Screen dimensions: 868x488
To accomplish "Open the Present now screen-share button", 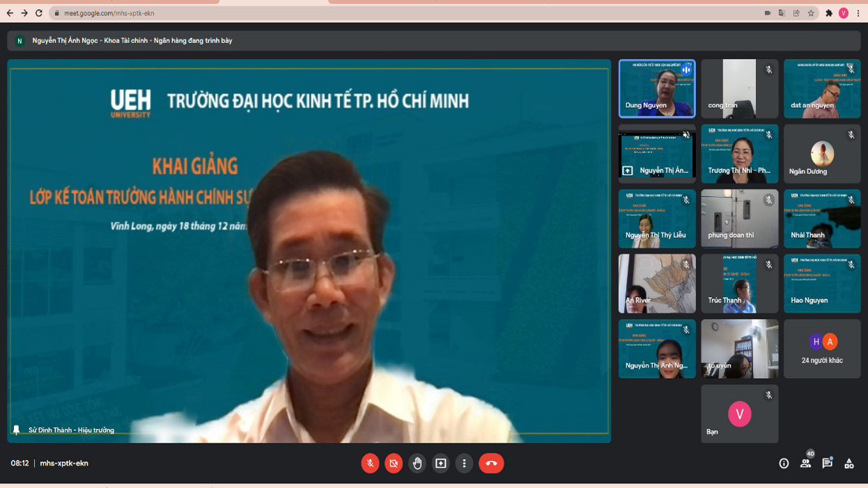I will (441, 463).
